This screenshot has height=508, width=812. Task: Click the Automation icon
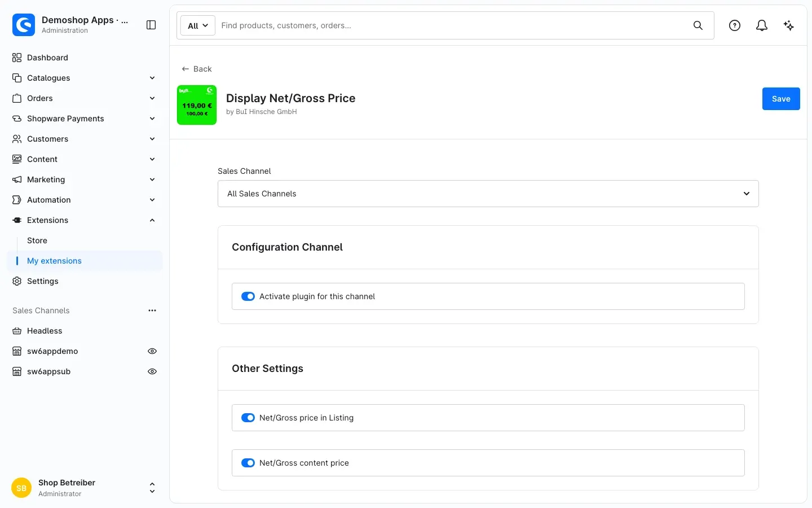click(17, 200)
